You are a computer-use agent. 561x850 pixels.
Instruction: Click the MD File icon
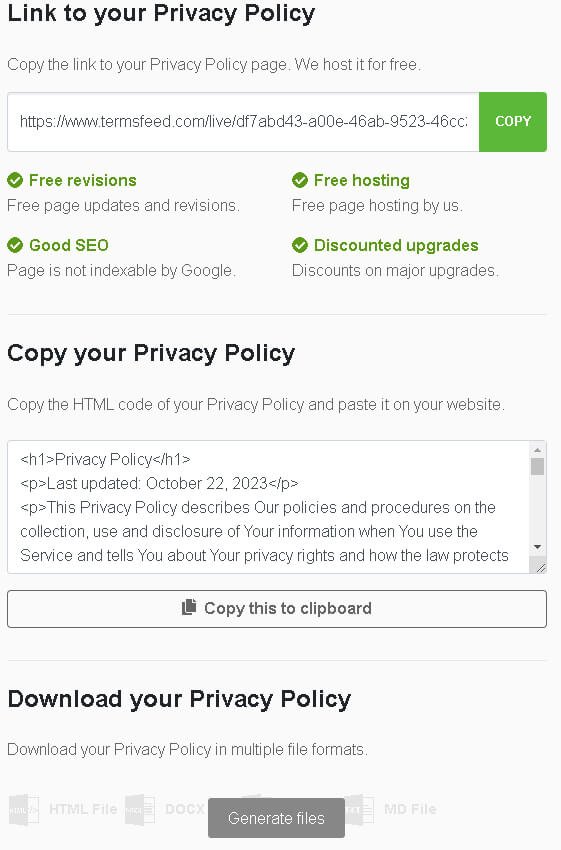(x=359, y=809)
